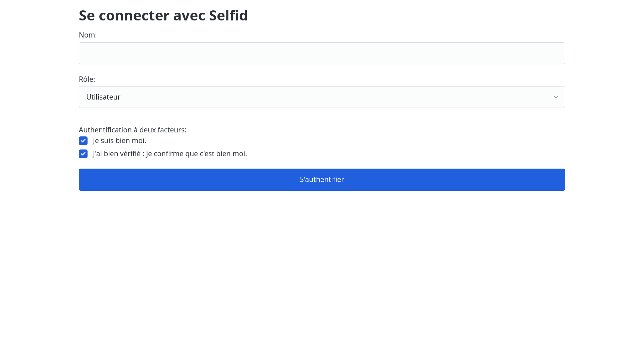644x362 pixels.
Task: Click the "je confirme que c'est bien moi" label
Action: click(x=196, y=154)
